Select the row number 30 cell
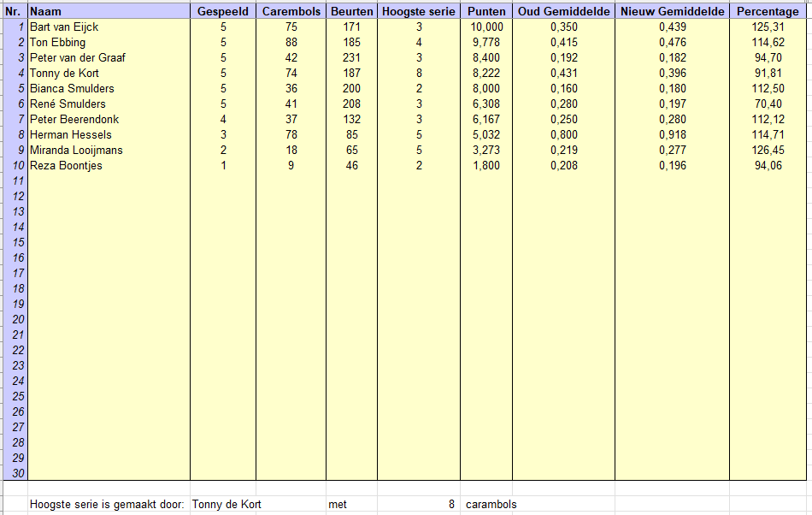This screenshot has width=812, height=515. pos(15,473)
